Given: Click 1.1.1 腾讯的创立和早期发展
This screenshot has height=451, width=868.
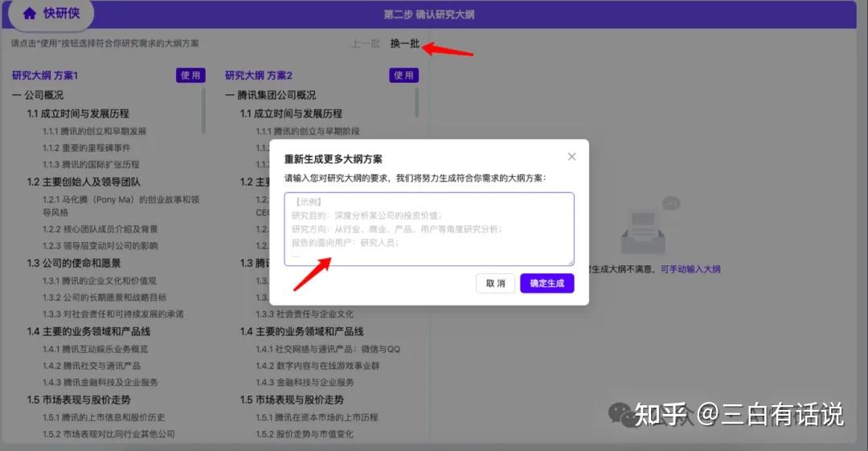Looking at the screenshot, I should [95, 131].
